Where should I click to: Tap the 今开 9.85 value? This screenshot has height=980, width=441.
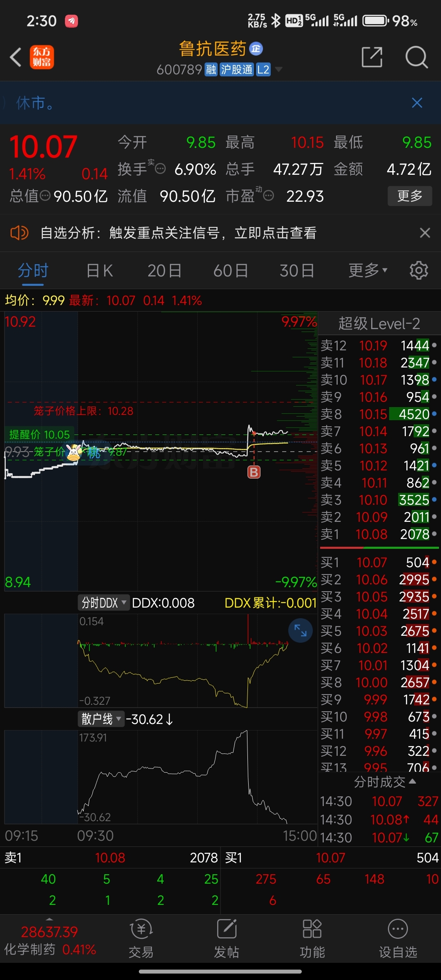coord(201,143)
